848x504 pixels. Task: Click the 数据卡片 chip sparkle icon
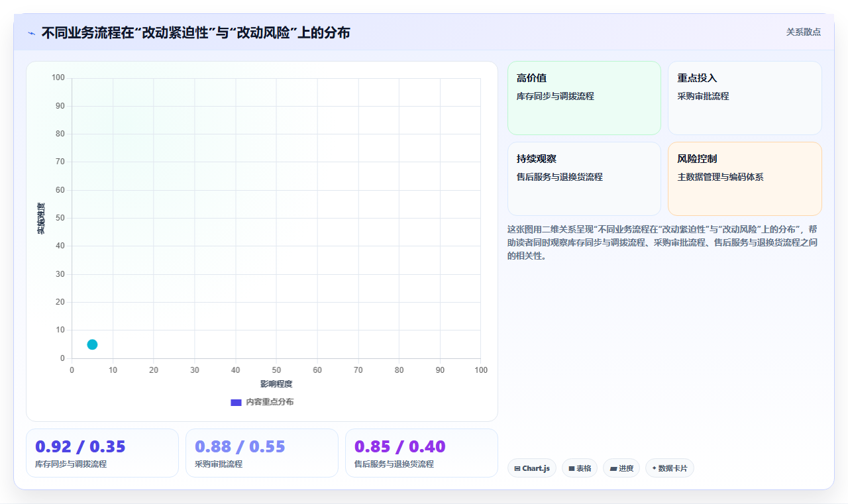pos(654,468)
